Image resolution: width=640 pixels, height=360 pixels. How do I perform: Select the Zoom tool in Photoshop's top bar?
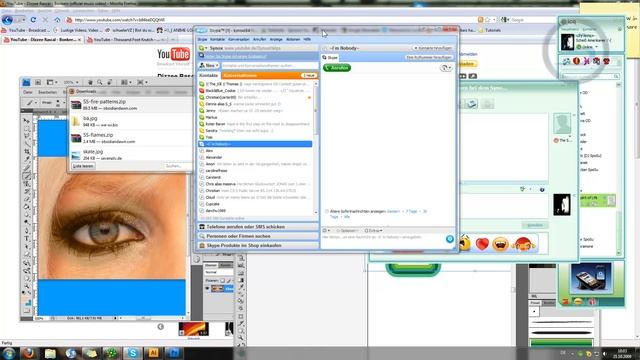100,82
